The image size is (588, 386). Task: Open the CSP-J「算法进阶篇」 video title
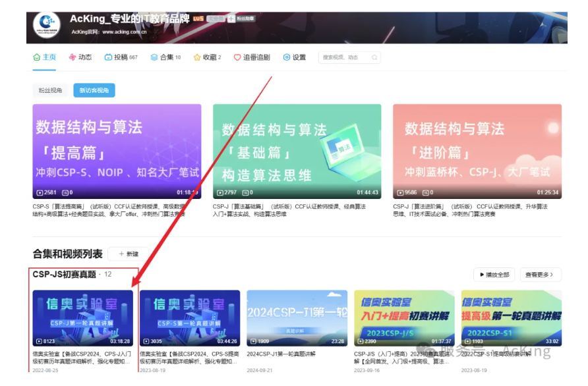[x=470, y=210]
